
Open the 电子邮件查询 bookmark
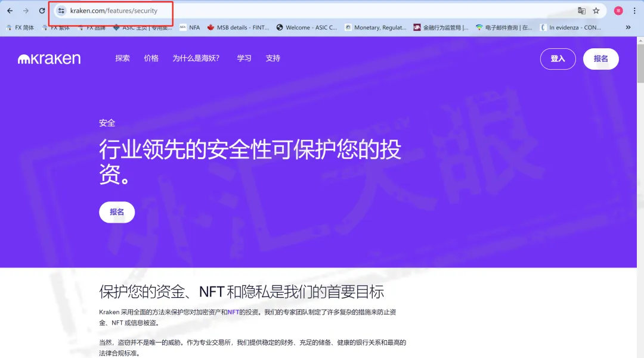coord(504,27)
